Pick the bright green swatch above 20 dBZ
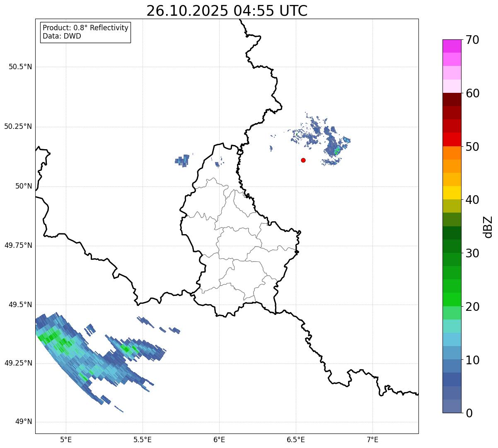 pyautogui.click(x=452, y=299)
